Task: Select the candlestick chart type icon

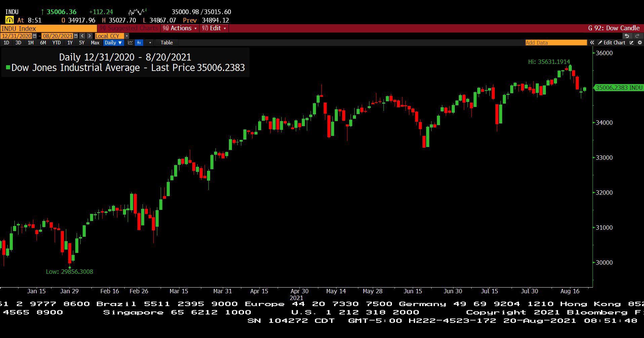Action: 139,43
